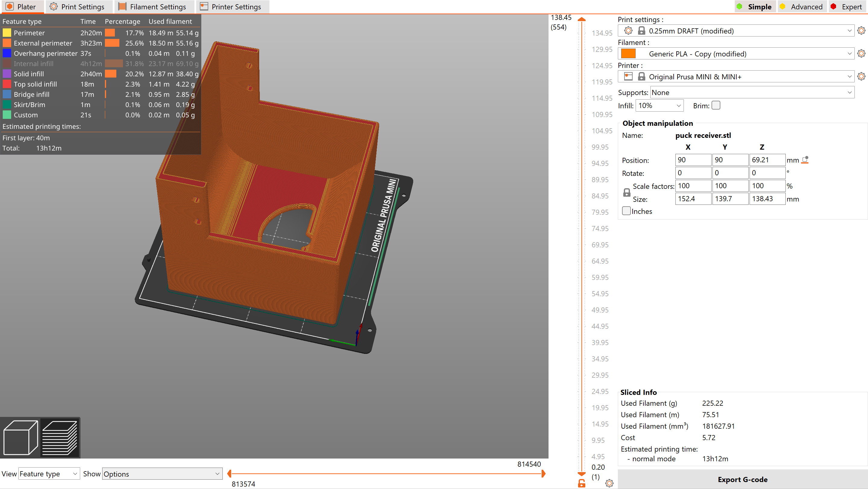Open vertical slider settings cog
The height and width of the screenshot is (489, 868).
click(x=609, y=483)
